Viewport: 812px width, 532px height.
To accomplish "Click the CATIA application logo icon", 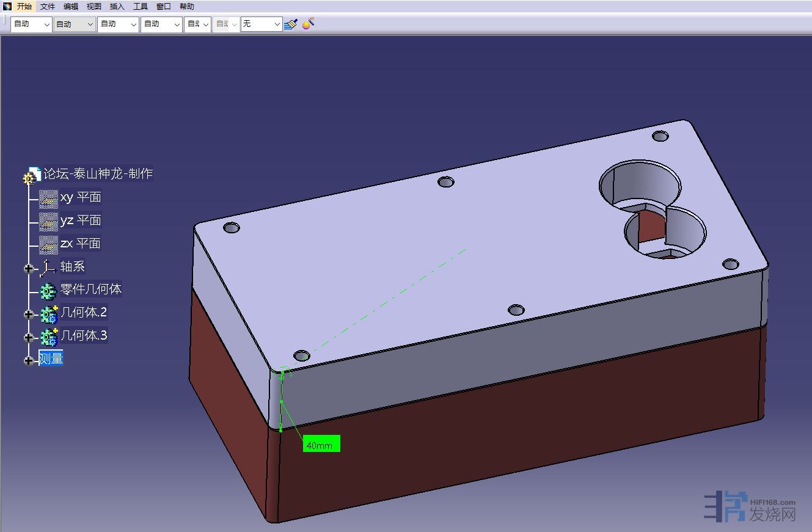I will click(x=7, y=6).
